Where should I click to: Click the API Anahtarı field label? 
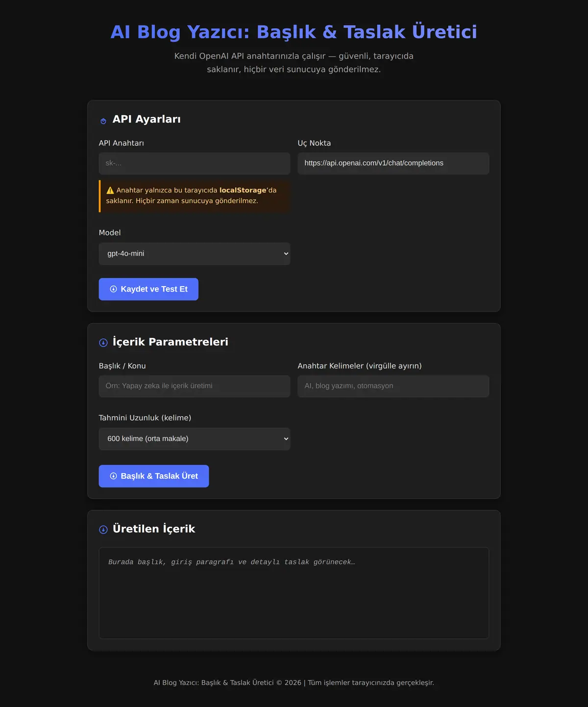(122, 143)
